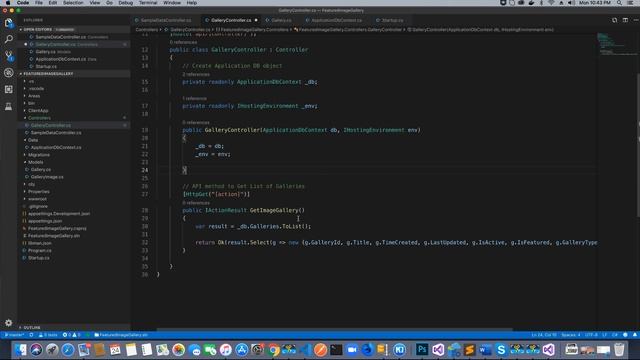Open the Terminal menu
Viewport: 640px width, 360px height.
[x=148, y=3]
